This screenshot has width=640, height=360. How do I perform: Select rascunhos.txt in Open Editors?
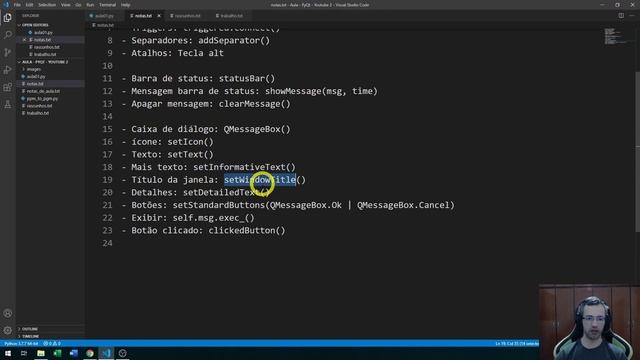pyautogui.click(x=47, y=47)
